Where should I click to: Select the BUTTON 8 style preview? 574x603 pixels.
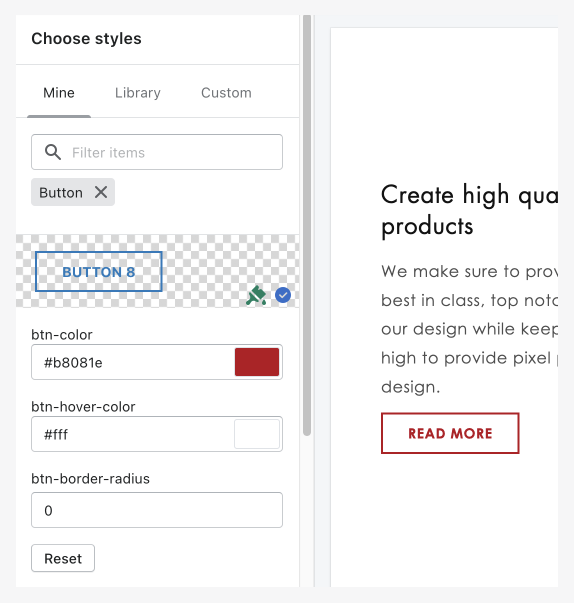tap(99, 272)
